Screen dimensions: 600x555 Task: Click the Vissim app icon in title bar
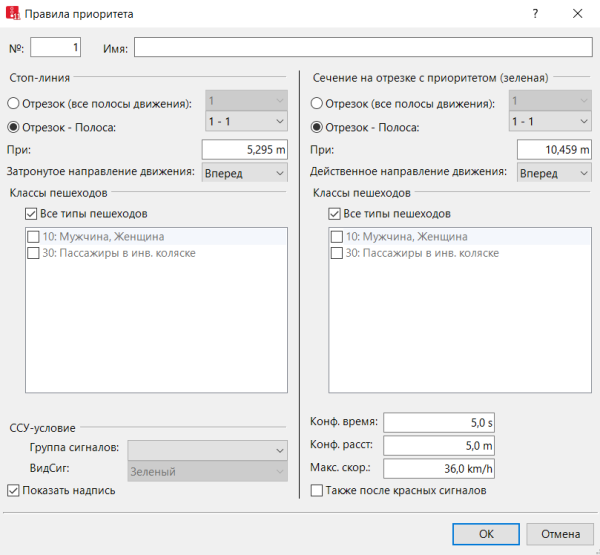(14, 14)
